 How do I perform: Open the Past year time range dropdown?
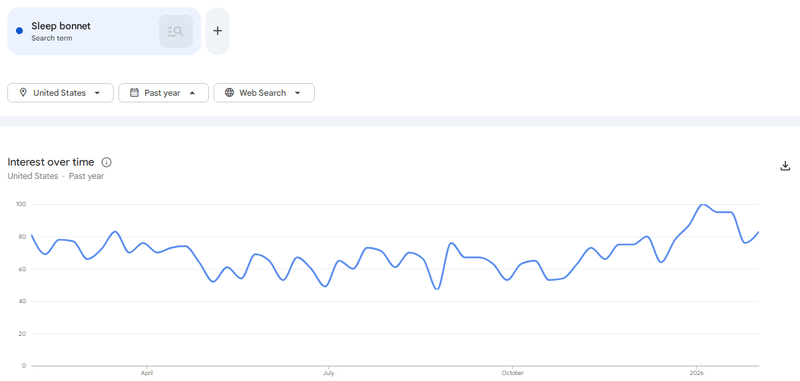(x=163, y=93)
